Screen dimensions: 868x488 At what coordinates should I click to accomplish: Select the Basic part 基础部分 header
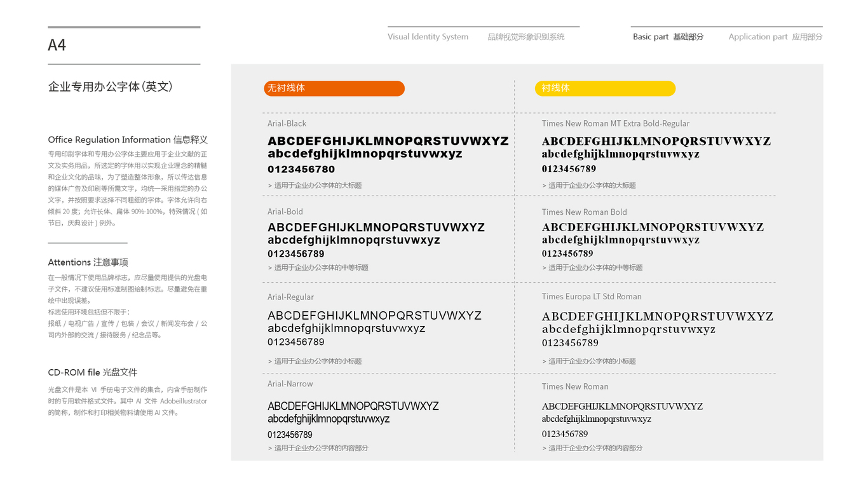668,37
